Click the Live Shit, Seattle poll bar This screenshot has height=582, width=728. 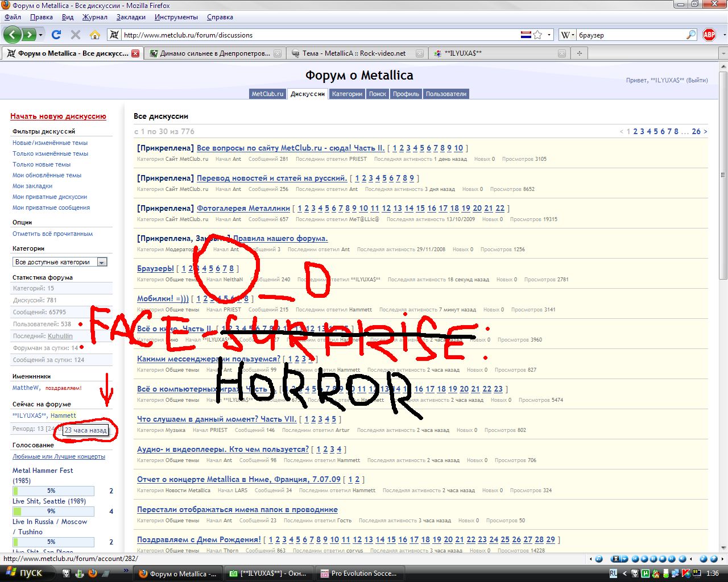[x=53, y=511]
